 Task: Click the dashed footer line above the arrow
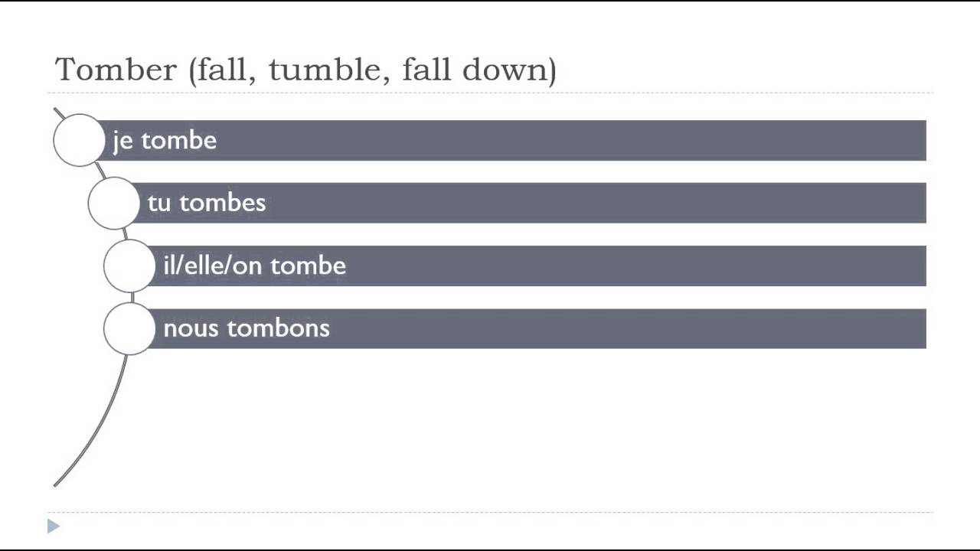pos(490,512)
